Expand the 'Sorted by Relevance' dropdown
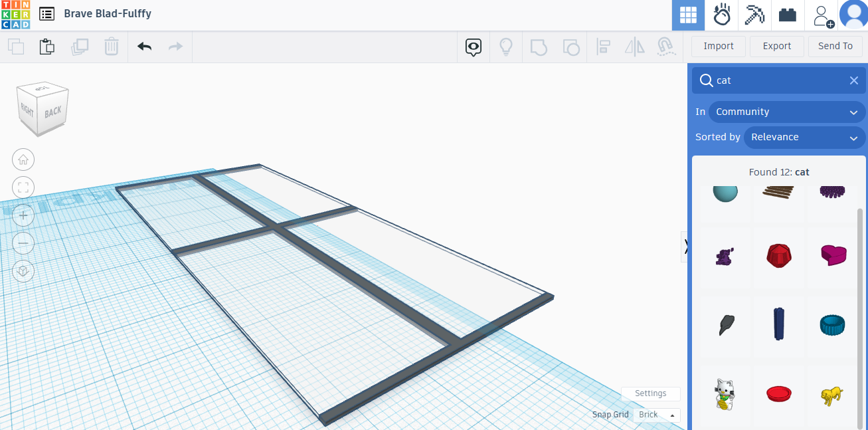Viewport: 868px width, 430px height. coord(804,138)
